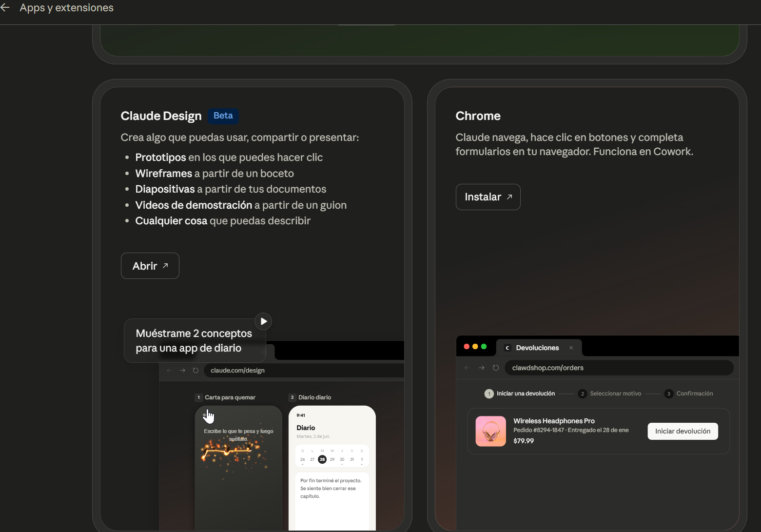Install the Chrome extension via Instalar
Image resolution: width=761 pixels, height=532 pixels.
coord(488,197)
